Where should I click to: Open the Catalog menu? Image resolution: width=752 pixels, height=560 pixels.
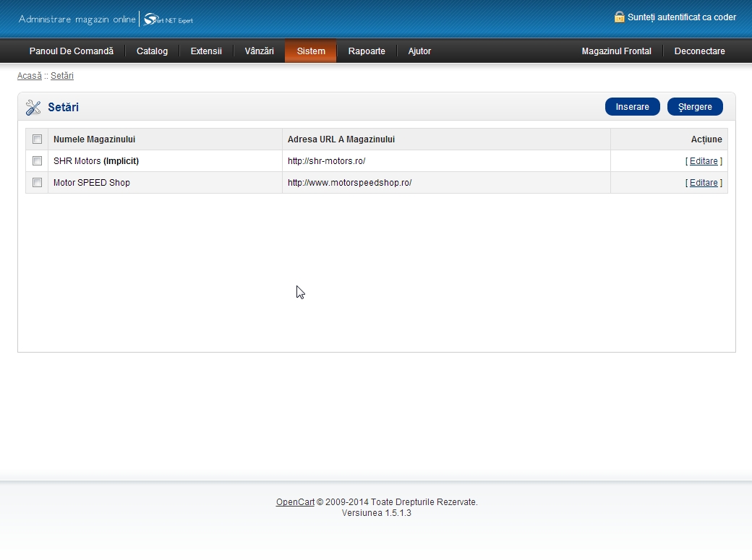(152, 51)
